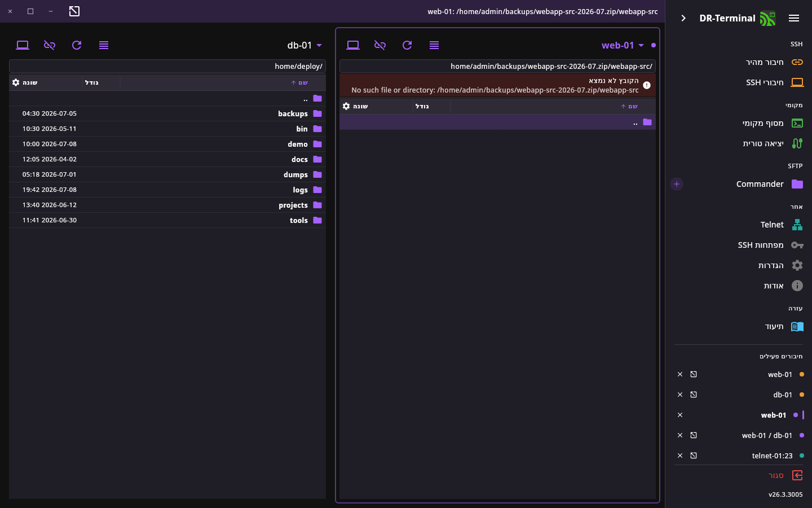The width and height of the screenshot is (812, 508).
Task: Close the bold web-01 active connection
Action: click(x=680, y=415)
